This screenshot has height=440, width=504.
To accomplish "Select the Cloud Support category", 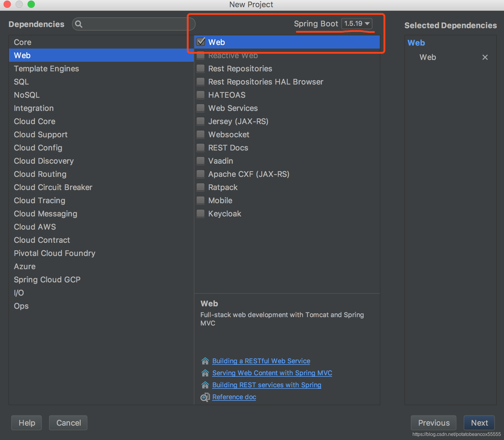I will pyautogui.click(x=101, y=135).
